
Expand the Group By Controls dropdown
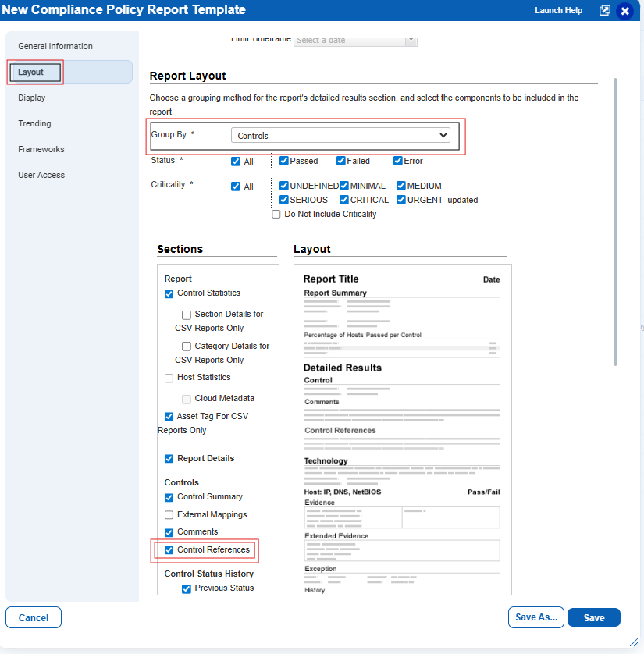(x=340, y=136)
